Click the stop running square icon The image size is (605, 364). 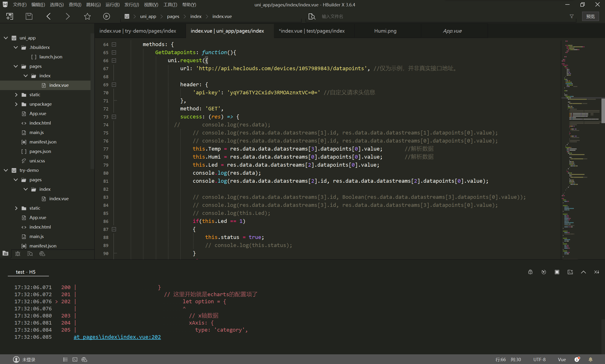coord(557,272)
